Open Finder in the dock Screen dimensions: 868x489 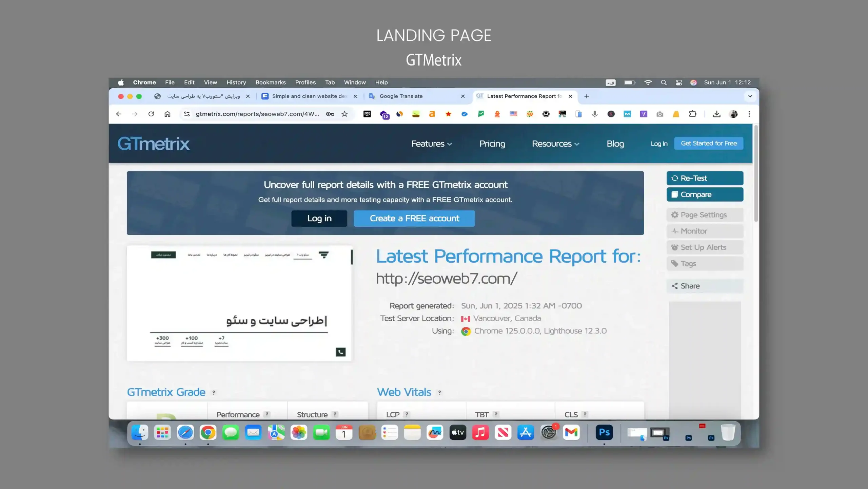click(140, 432)
